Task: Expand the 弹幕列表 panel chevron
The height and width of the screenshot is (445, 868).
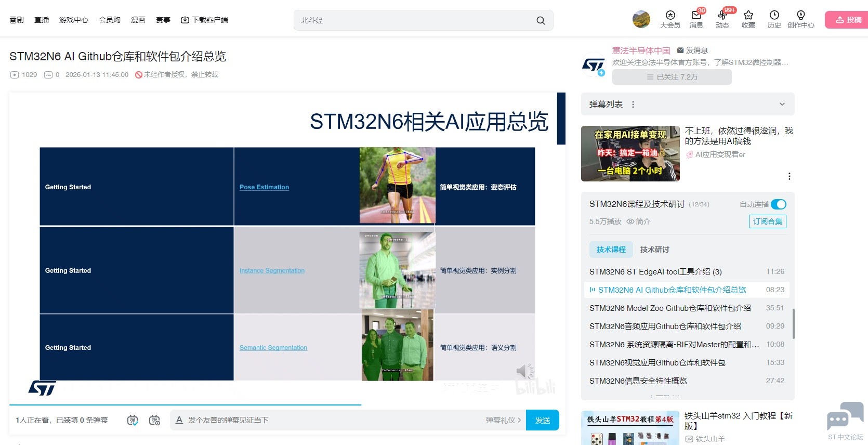Action: [782, 104]
